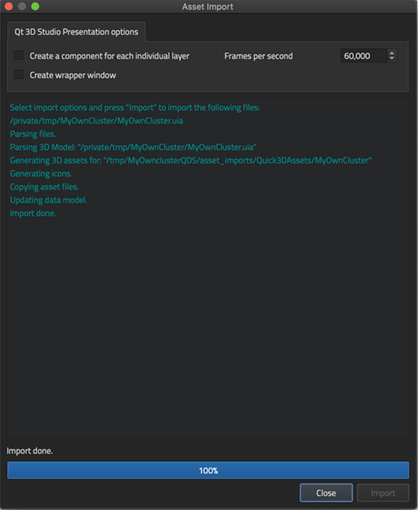Click the Close button at the bottom
The height and width of the screenshot is (510, 418).
coord(326,493)
